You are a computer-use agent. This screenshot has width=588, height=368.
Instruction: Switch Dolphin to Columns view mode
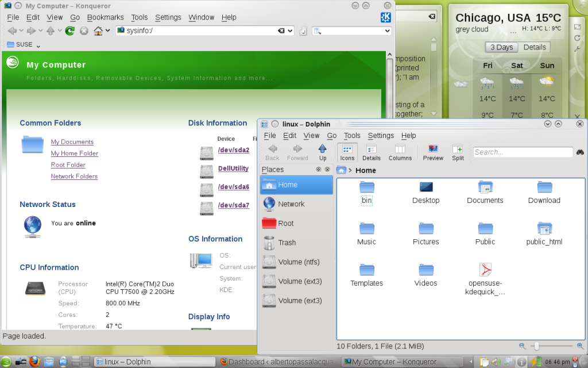click(x=400, y=152)
